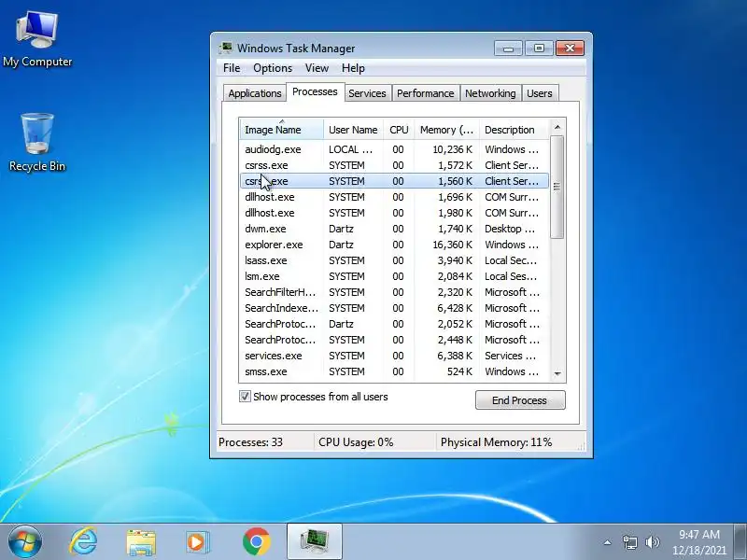Open network status tray icon
This screenshot has width=747, height=560.
(x=629, y=542)
